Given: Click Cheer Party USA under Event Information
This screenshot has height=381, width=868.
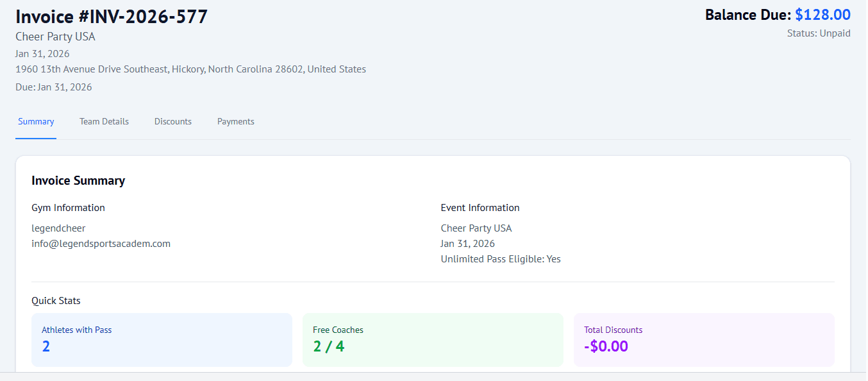Looking at the screenshot, I should pos(476,228).
